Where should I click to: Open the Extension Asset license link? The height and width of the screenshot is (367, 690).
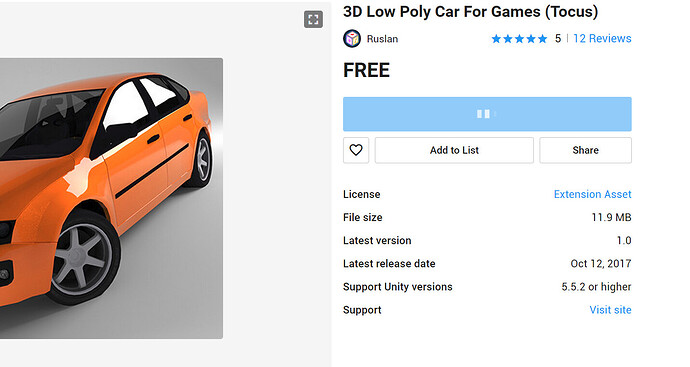tap(592, 194)
